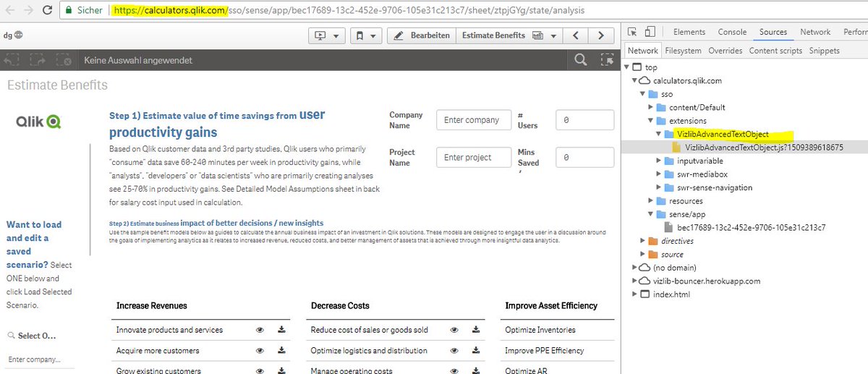868x374 pixels.
Task: Go to the previous sheet
Action: point(575,35)
